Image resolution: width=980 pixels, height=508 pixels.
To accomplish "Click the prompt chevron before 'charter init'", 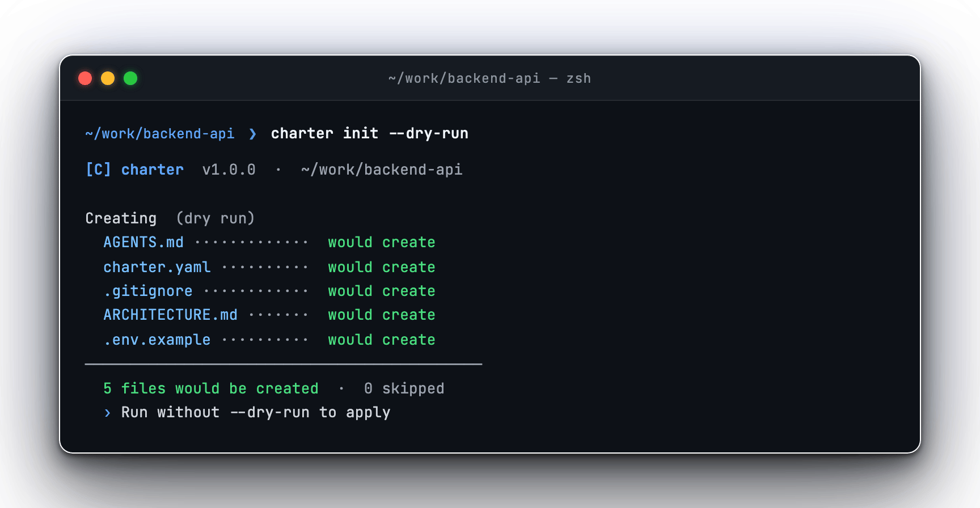I will click(252, 134).
